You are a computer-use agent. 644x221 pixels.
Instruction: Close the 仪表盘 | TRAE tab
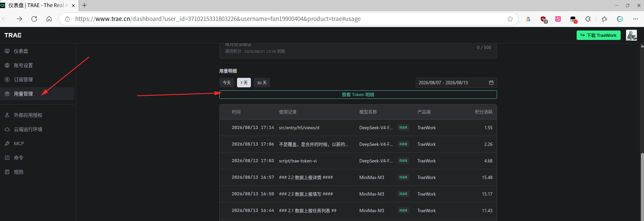pos(73,5)
